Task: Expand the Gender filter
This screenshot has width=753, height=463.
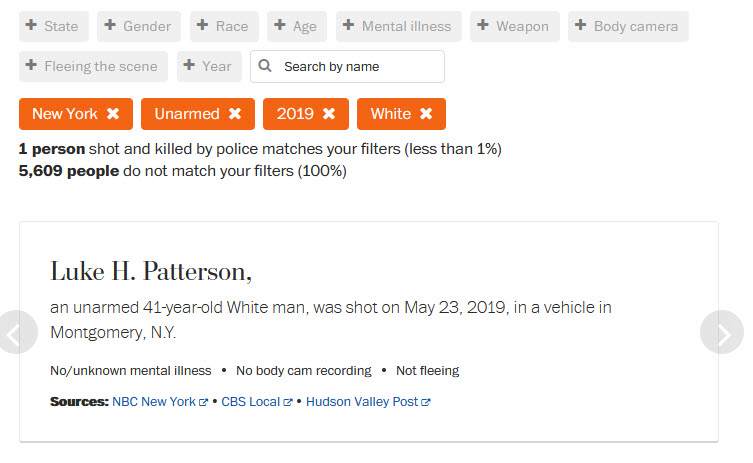Action: click(x=139, y=26)
